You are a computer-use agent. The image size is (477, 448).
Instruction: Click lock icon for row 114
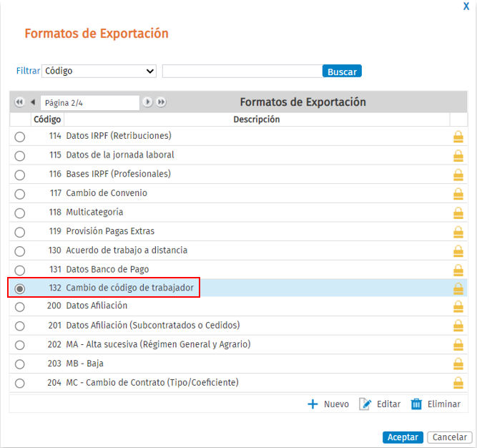click(458, 137)
